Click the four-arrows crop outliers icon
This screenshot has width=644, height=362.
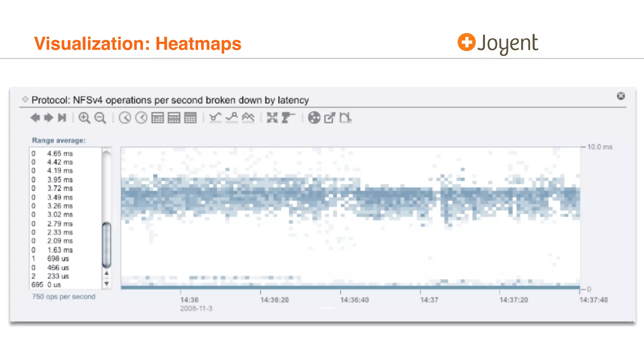point(272,118)
